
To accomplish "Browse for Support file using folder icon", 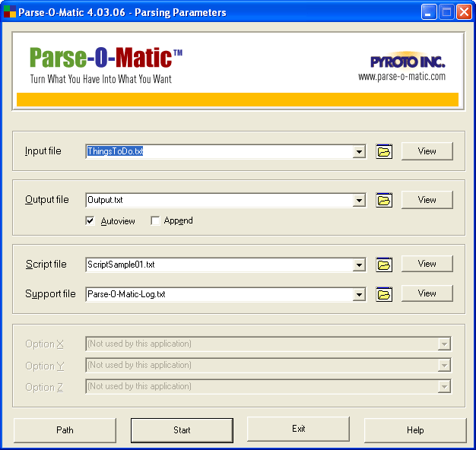I will pos(384,294).
